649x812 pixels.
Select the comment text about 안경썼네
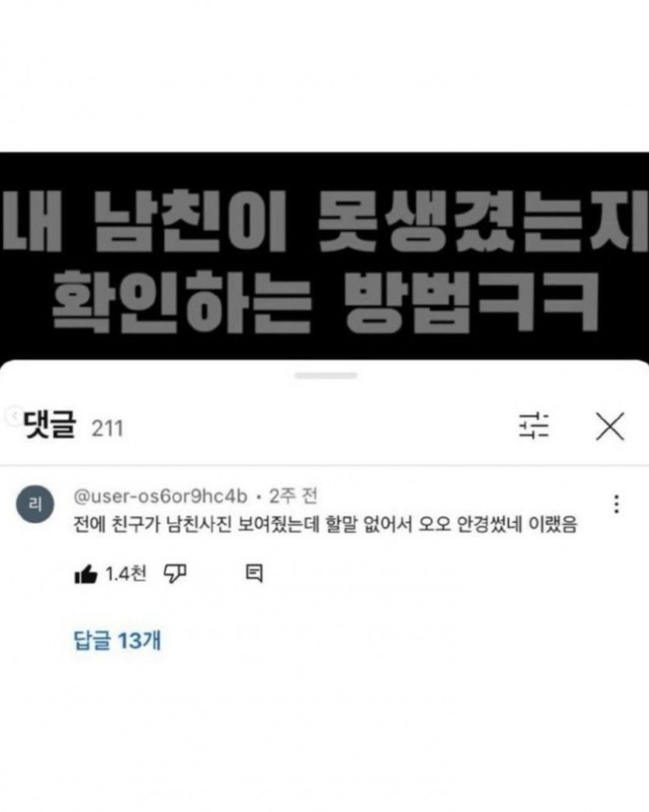(325, 525)
